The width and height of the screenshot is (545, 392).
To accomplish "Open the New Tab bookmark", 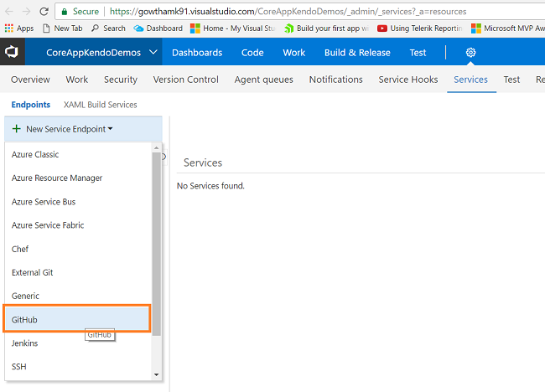I will (63, 28).
